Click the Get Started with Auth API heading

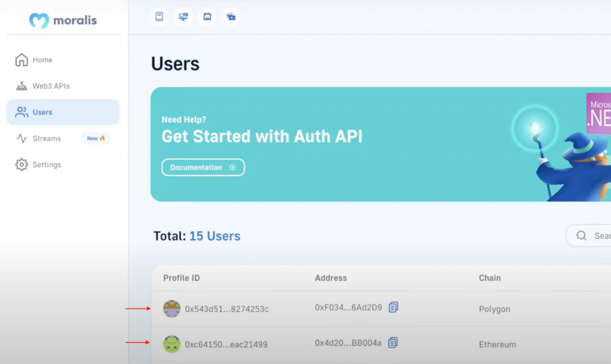click(262, 137)
